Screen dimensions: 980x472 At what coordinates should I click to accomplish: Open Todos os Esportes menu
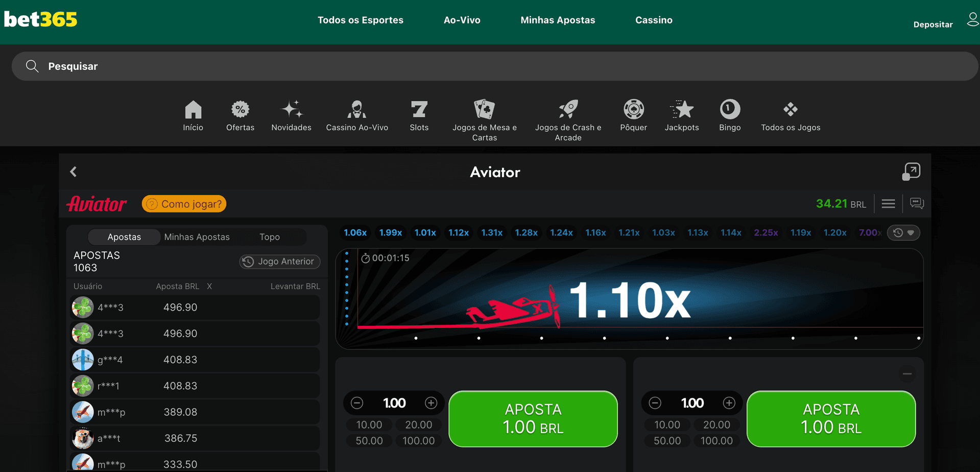361,20
